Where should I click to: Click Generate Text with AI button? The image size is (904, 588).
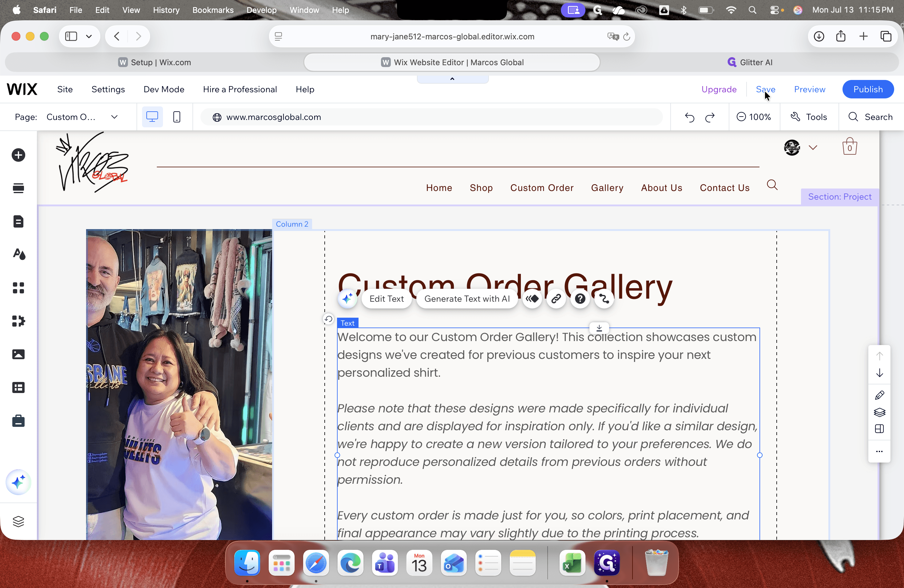coord(467,299)
